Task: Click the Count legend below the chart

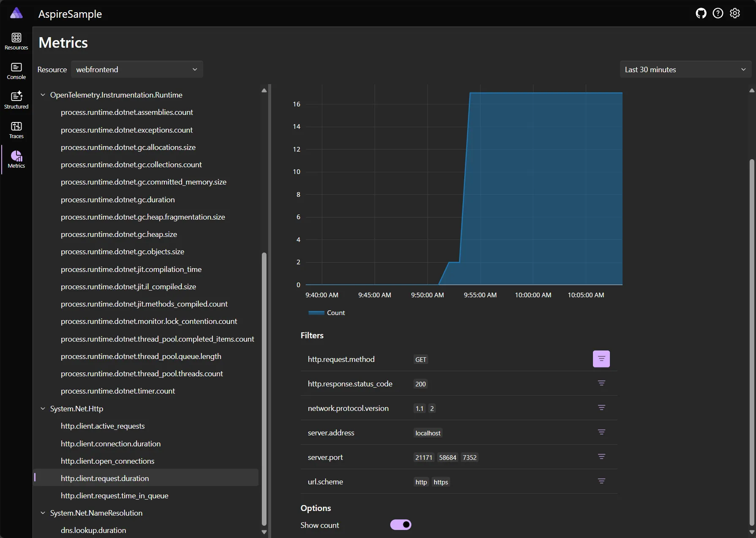Action: 327,312
